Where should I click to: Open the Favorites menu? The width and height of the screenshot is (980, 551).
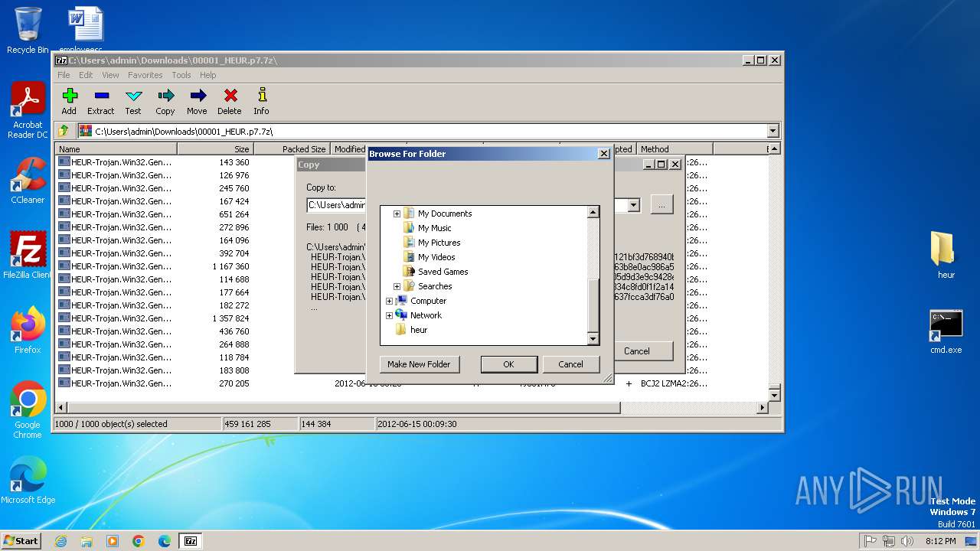(145, 75)
